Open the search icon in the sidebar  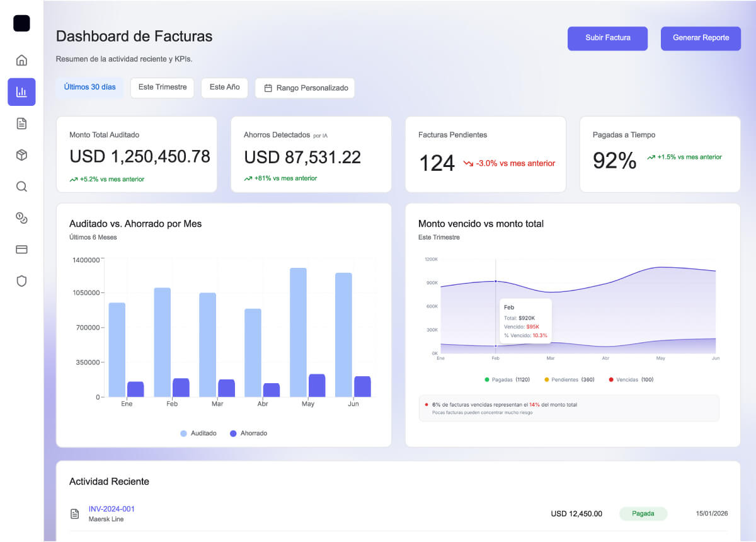click(x=21, y=187)
